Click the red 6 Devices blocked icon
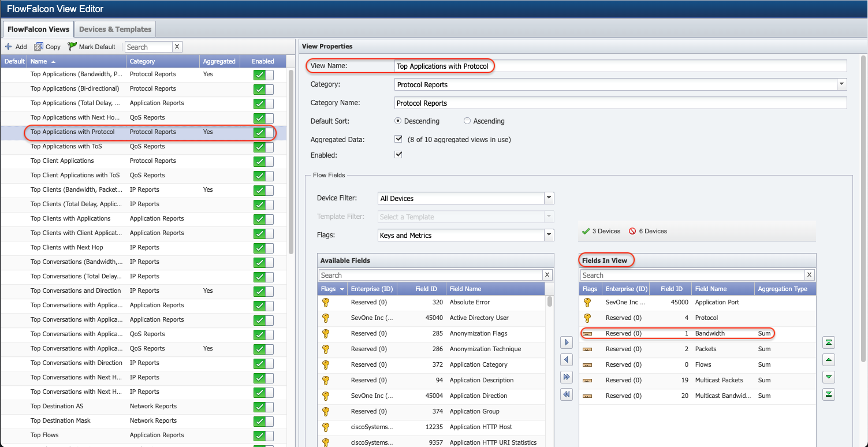Image resolution: width=868 pixels, height=447 pixels. tap(632, 231)
